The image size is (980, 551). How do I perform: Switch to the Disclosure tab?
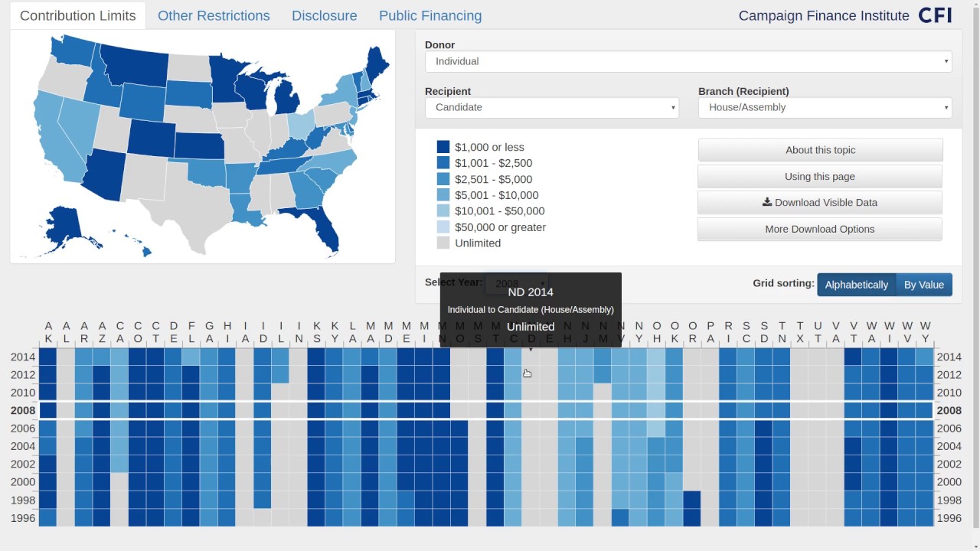click(325, 15)
